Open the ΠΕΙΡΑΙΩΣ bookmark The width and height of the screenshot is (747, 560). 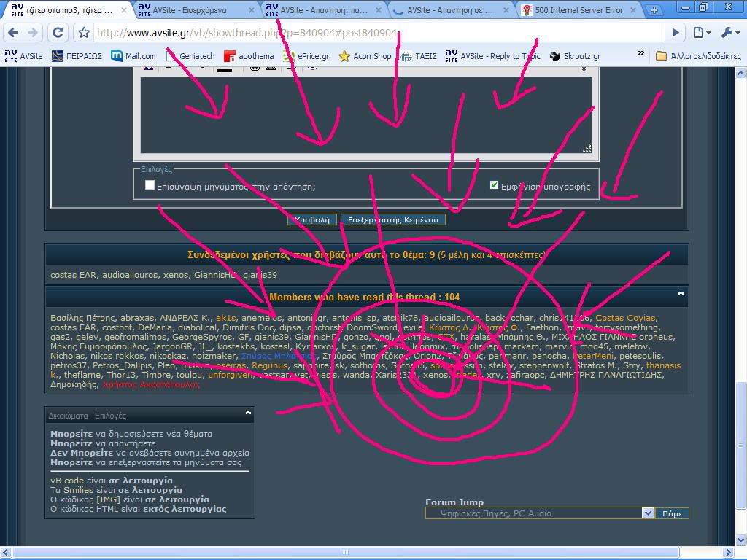(x=77, y=56)
